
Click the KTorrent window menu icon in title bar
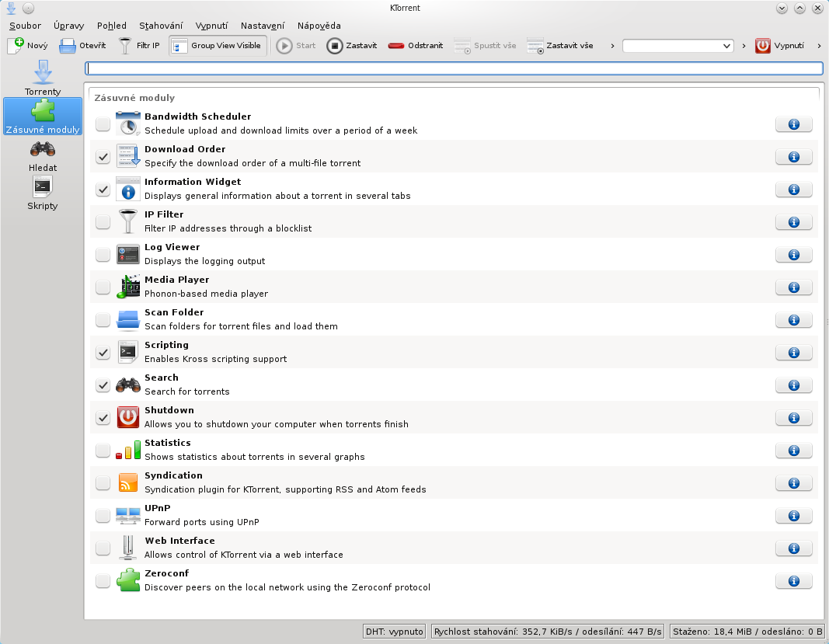pos(11,8)
